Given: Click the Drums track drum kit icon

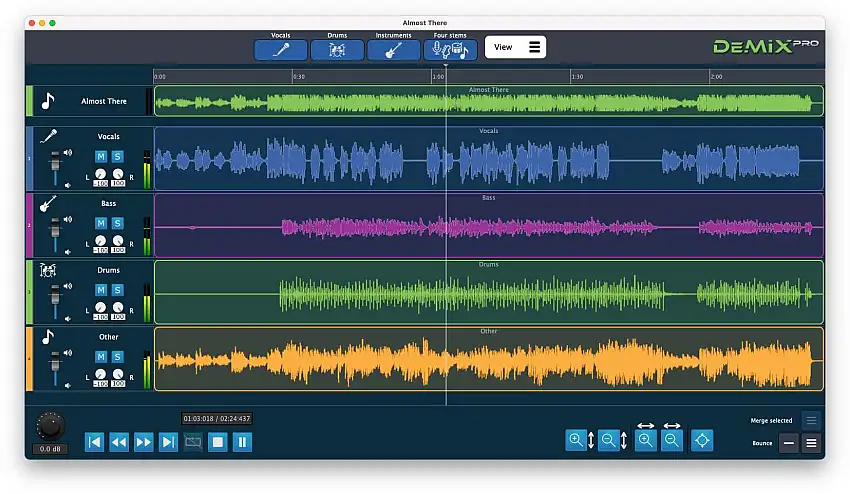Looking at the screenshot, I should point(48,270).
